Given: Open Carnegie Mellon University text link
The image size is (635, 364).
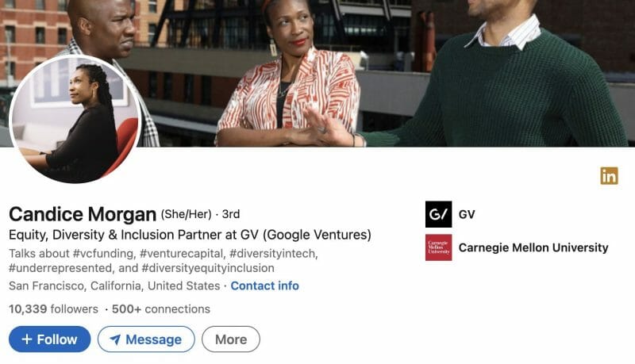Looking at the screenshot, I should point(533,247).
